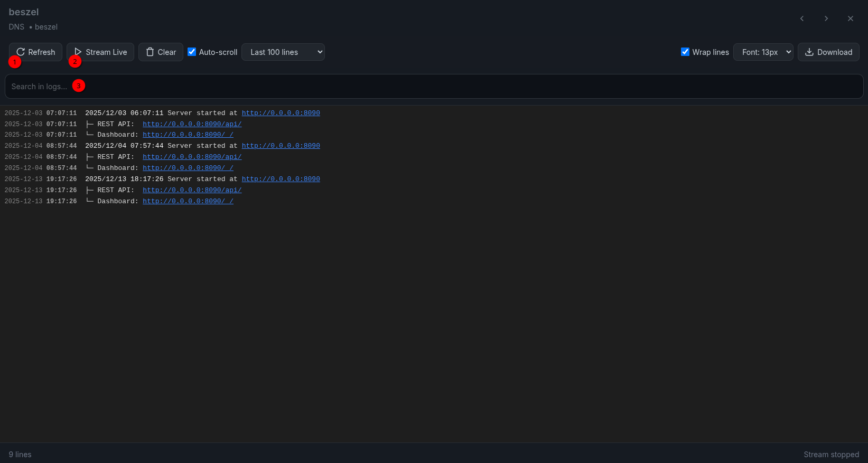Viewport: 868px width, 463px height.
Task: Open the first Dashboard link
Action: (188, 135)
